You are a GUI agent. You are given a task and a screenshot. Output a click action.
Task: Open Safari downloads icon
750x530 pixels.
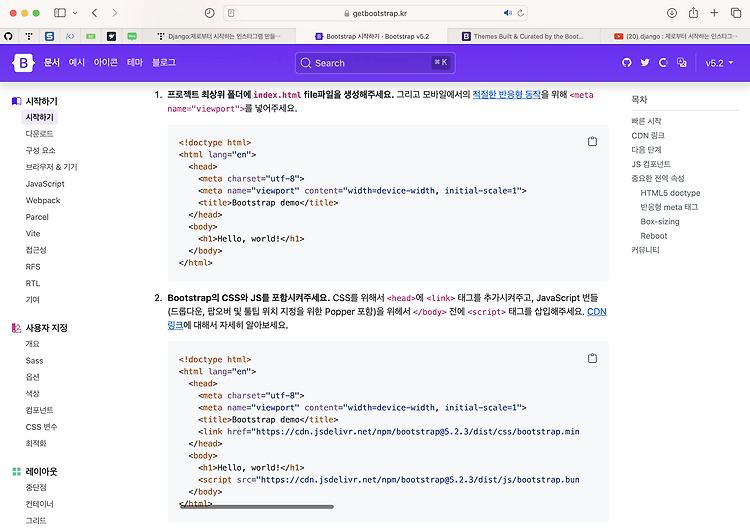[x=672, y=13]
